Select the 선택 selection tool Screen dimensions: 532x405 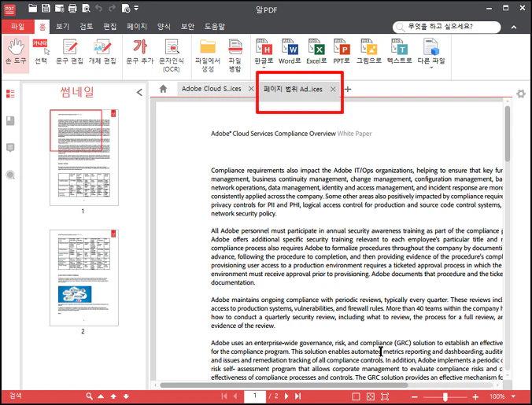(41, 53)
